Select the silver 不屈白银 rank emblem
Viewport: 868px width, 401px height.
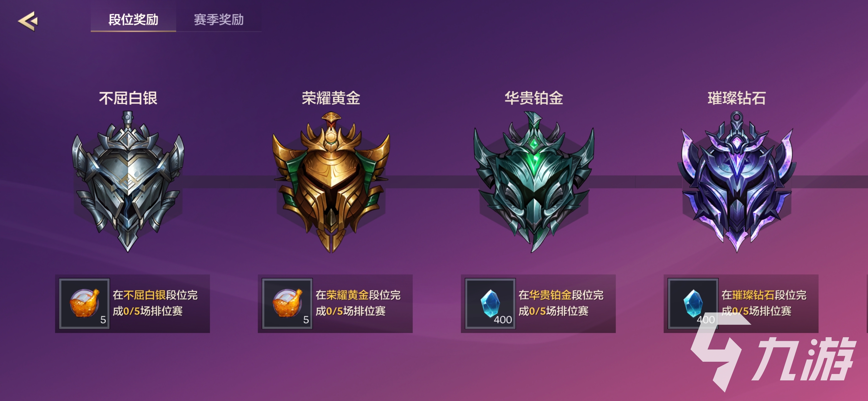tap(128, 182)
